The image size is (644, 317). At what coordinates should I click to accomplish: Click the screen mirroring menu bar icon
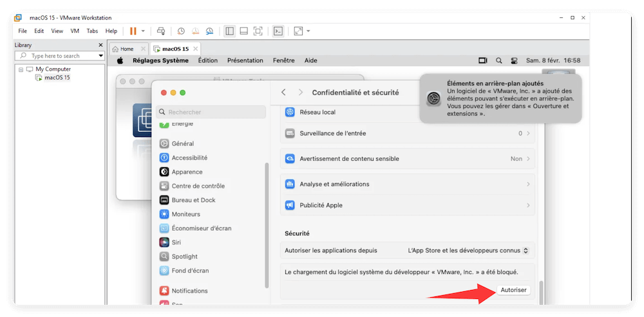click(x=482, y=60)
